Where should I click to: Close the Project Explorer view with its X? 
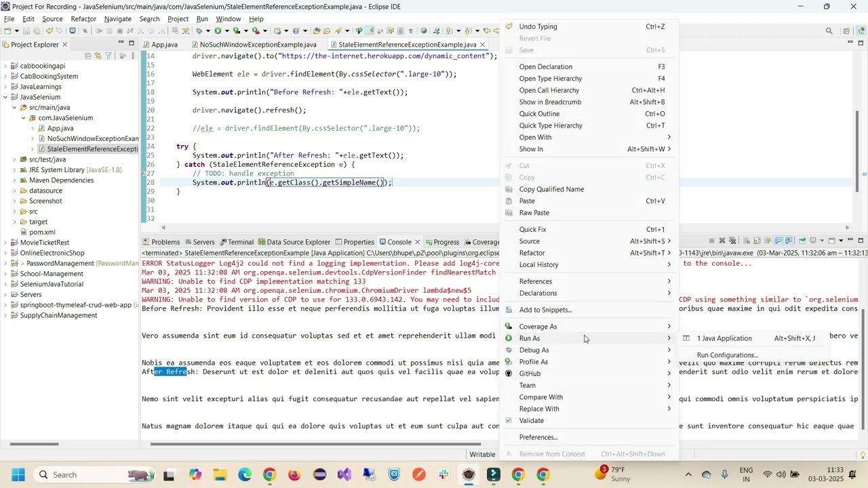point(65,45)
